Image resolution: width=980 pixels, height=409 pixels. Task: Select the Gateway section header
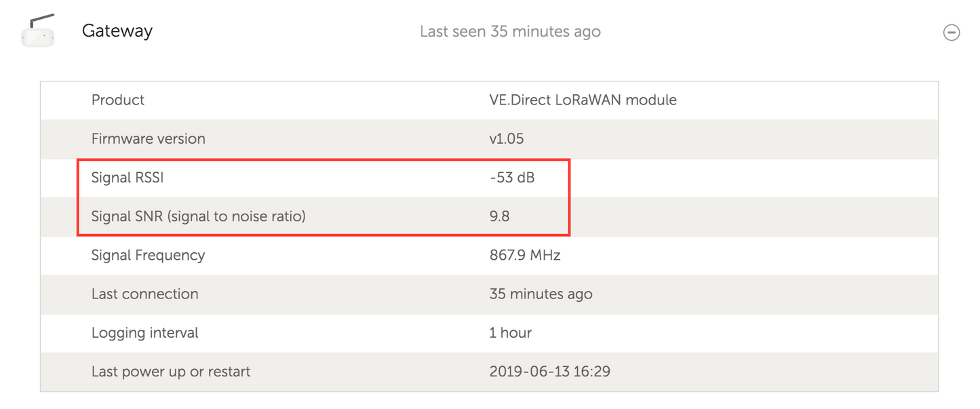coord(117,31)
